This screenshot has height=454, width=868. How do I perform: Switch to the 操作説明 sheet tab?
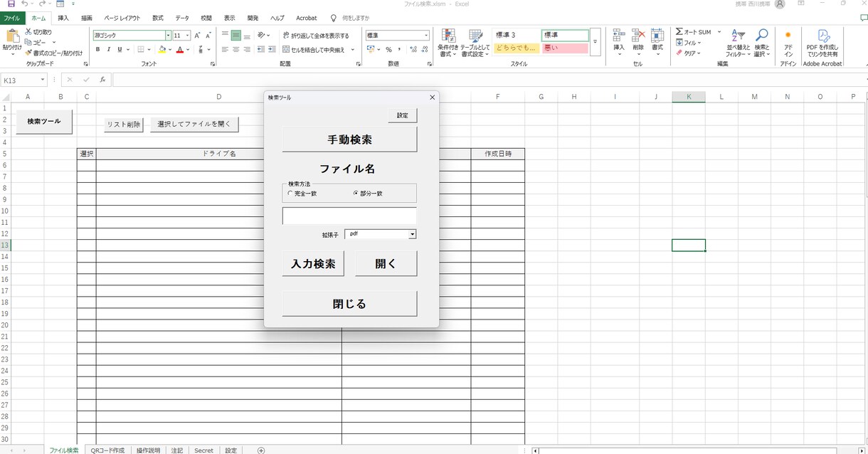point(148,450)
